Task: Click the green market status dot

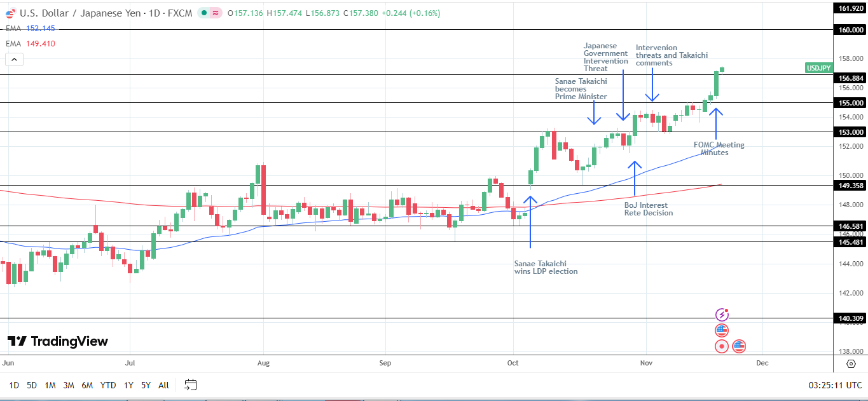Action: [203, 13]
